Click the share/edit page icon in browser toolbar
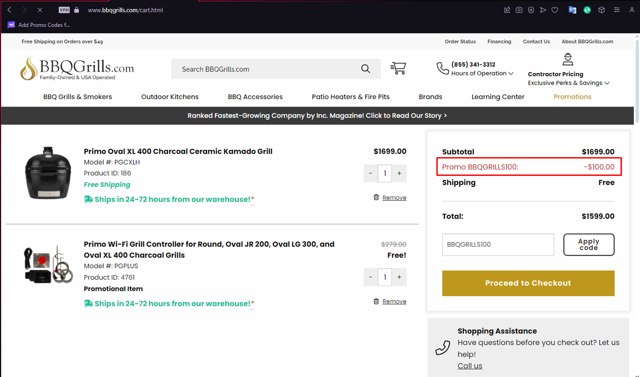The height and width of the screenshot is (377, 640). tap(507, 10)
